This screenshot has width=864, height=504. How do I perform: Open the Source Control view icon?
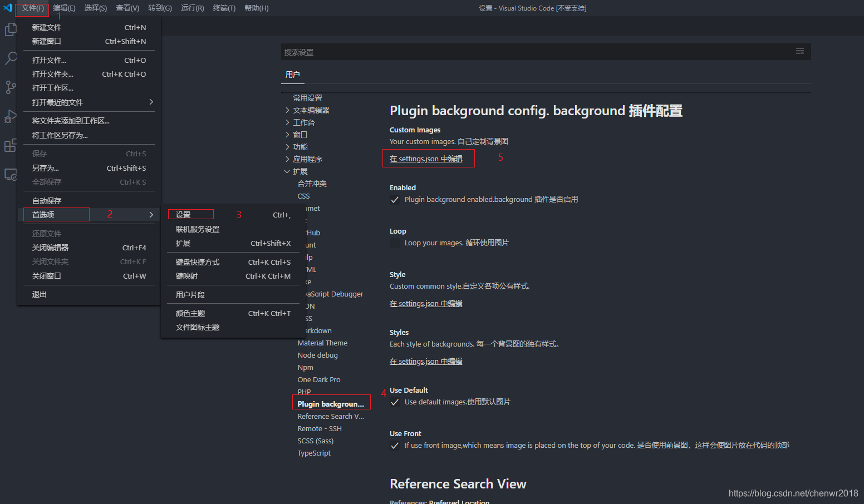pos(11,87)
